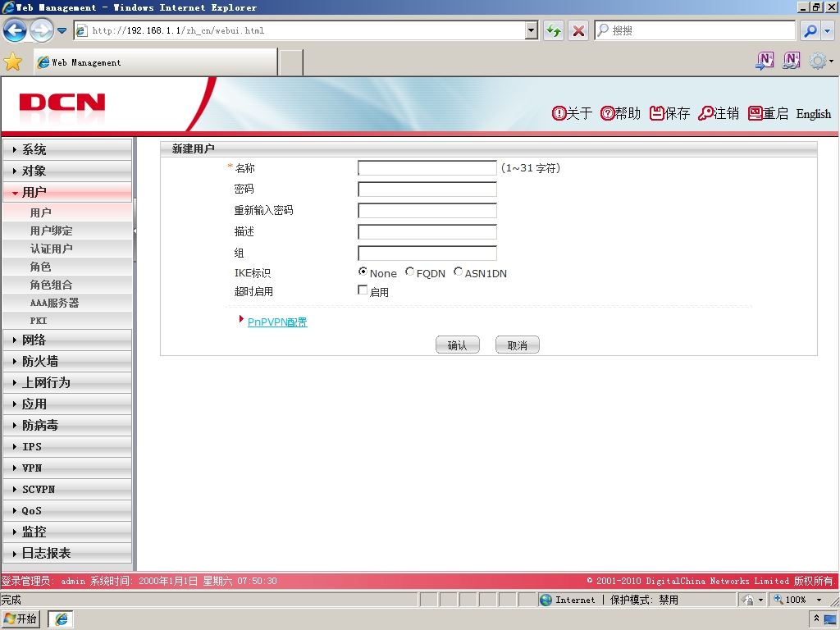Expand the 防火墙 menu section
This screenshot has width=840, height=630.
pos(67,361)
